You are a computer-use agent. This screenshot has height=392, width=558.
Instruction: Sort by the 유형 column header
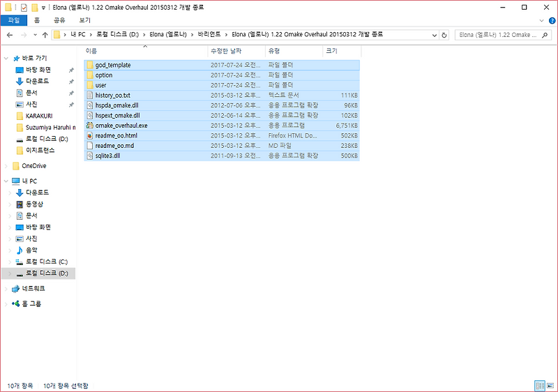[x=294, y=51]
